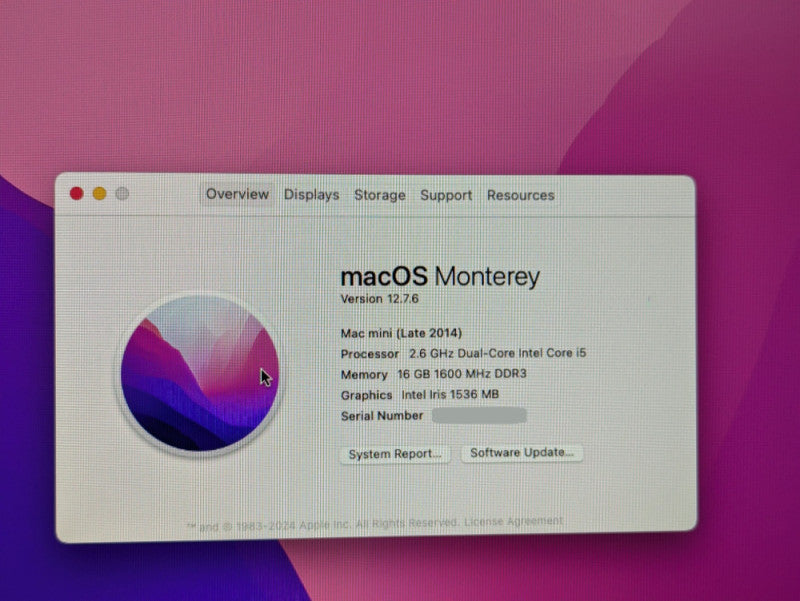Image resolution: width=800 pixels, height=601 pixels.
Task: Click the Intel Iris 1536 MB value
Action: [450, 394]
